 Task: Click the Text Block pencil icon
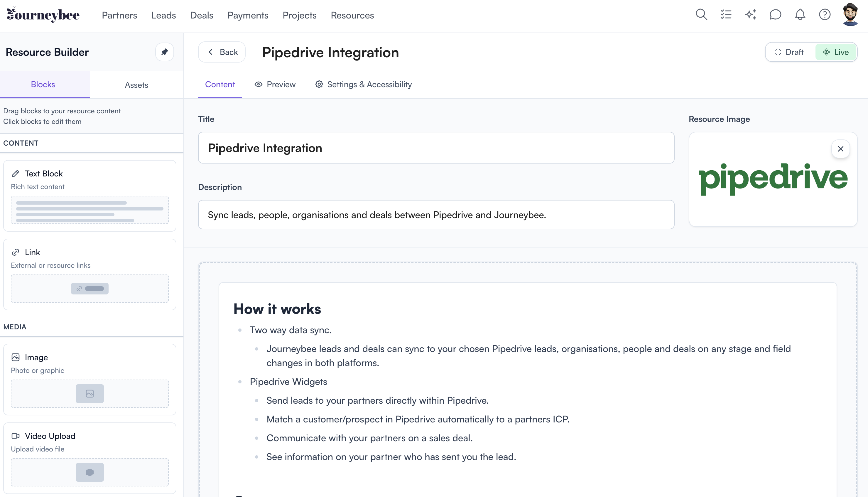tap(15, 173)
